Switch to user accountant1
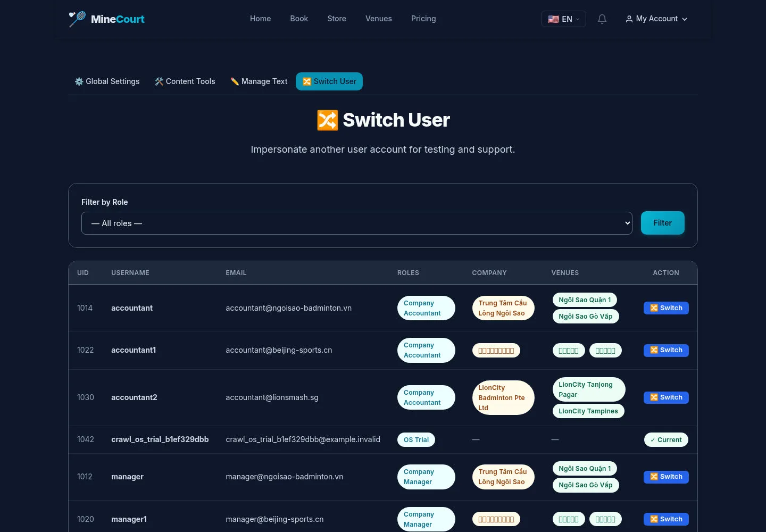766x532 pixels. 666,350
